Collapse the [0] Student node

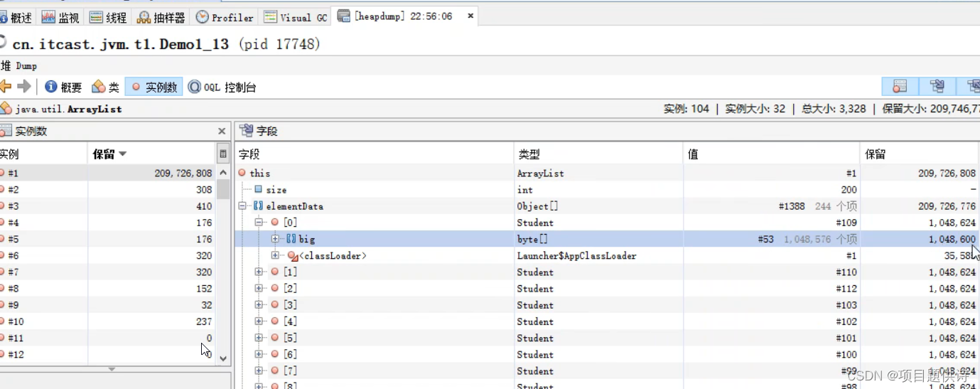[259, 223]
